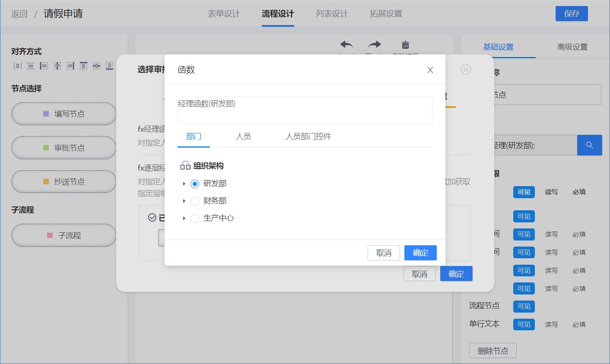The width and height of the screenshot is (610, 364).
Task: Close the 选择审批人 dialog with the circled X
Action: (466, 70)
